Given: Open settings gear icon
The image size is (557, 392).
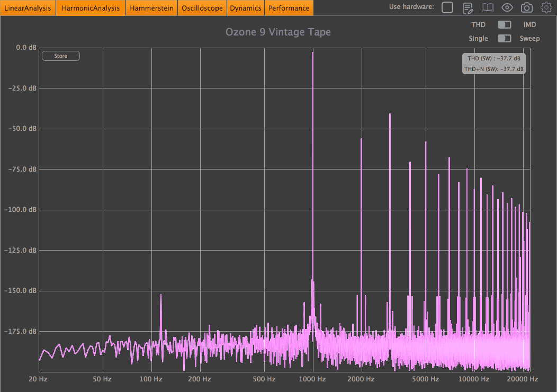Looking at the screenshot, I should 546,7.
